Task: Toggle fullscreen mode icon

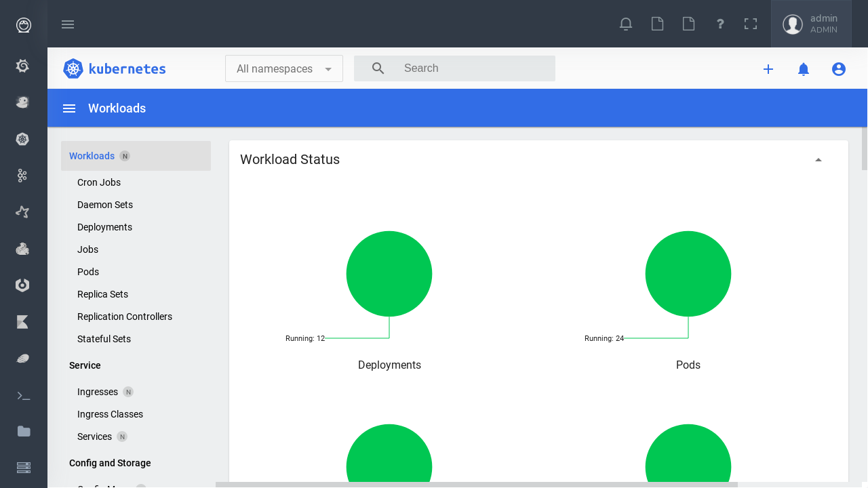Action: tap(751, 24)
